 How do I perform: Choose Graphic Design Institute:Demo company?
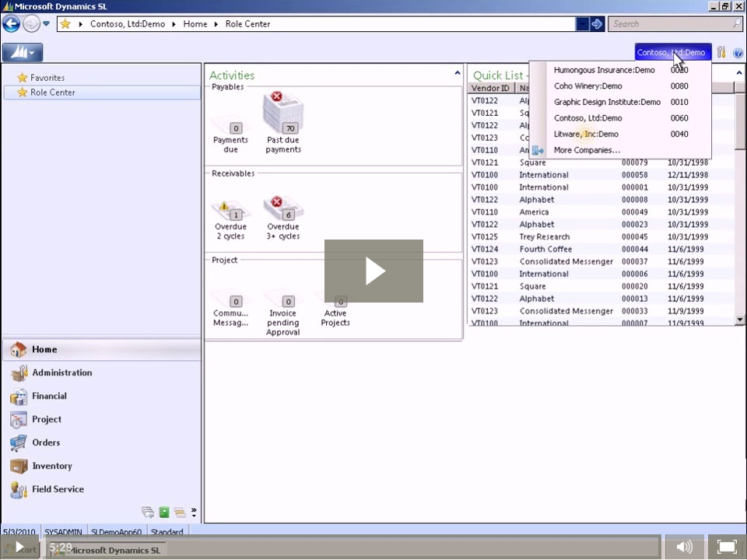(621, 102)
